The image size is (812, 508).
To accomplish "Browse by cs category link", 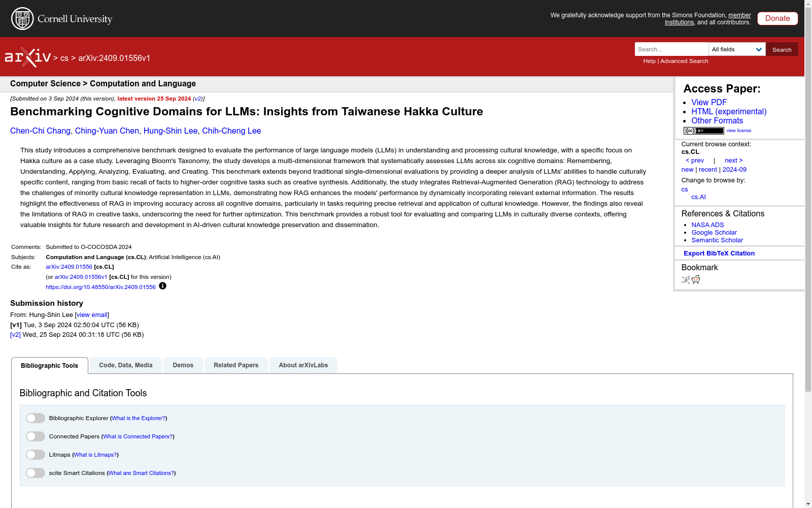I will pos(685,189).
